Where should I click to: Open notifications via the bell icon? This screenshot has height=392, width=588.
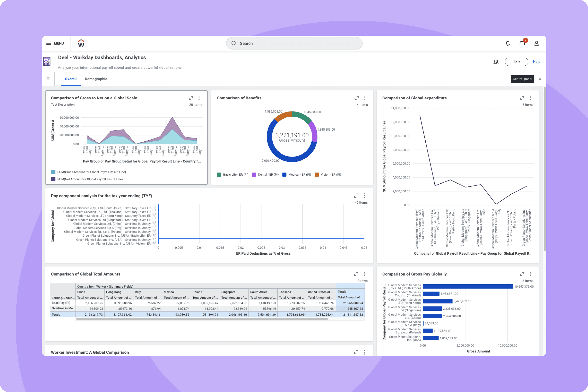pyautogui.click(x=508, y=43)
